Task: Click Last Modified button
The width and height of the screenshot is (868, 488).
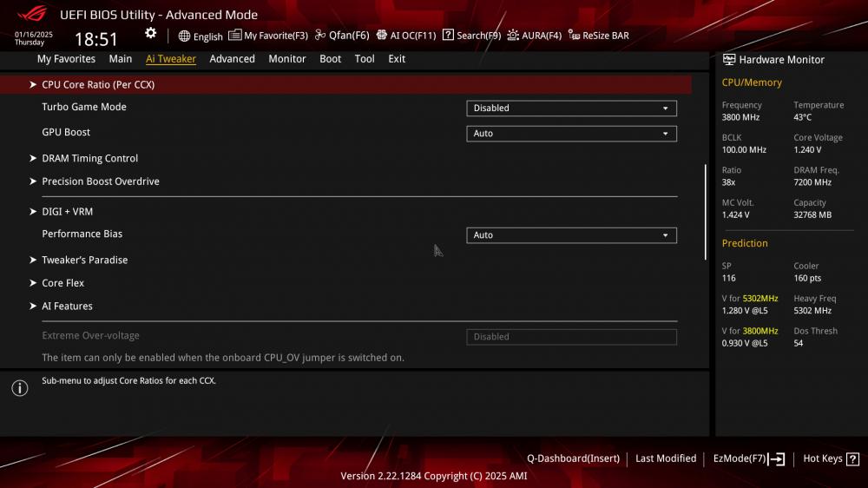Action: (x=666, y=458)
